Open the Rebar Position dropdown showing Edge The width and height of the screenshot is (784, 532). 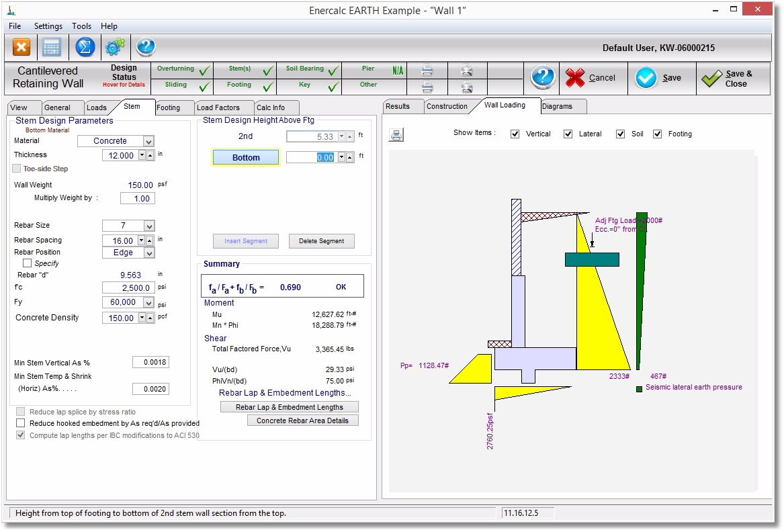[148, 253]
